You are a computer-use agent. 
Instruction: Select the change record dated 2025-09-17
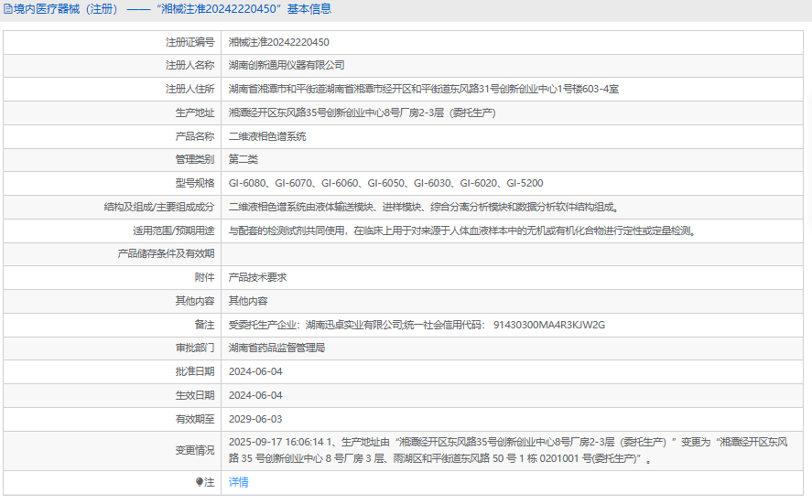(x=508, y=450)
